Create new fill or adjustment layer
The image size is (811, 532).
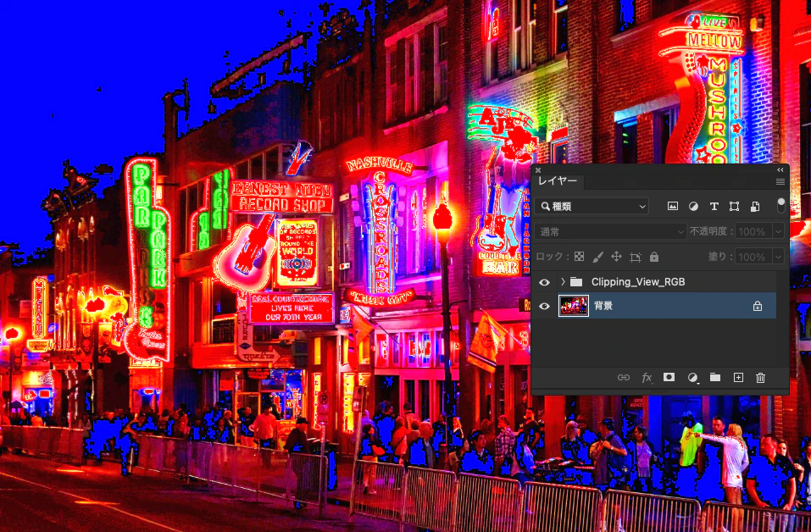(x=692, y=378)
